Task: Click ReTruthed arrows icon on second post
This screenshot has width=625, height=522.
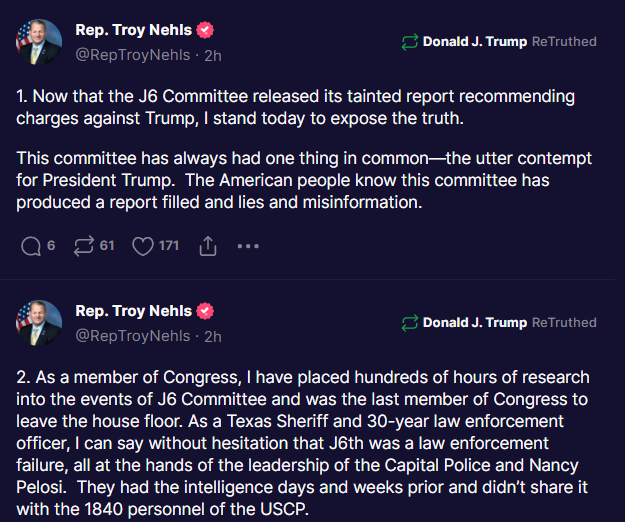Action: click(x=409, y=323)
